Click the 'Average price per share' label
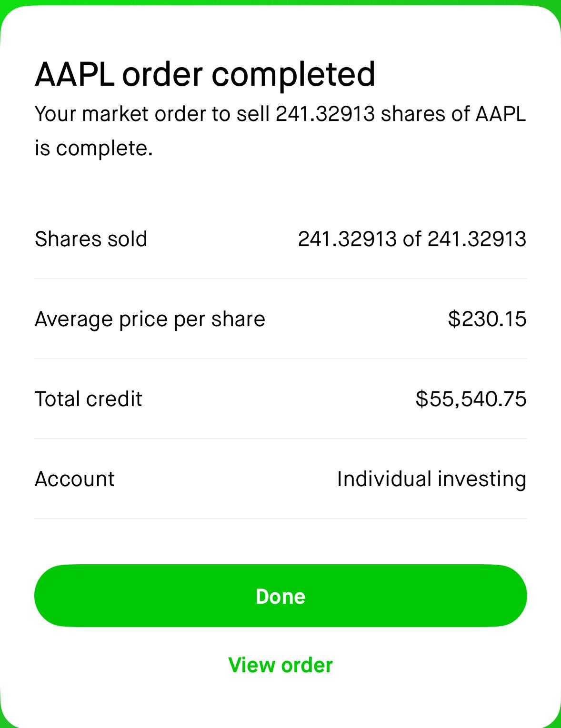This screenshot has width=561, height=728. pos(150,319)
